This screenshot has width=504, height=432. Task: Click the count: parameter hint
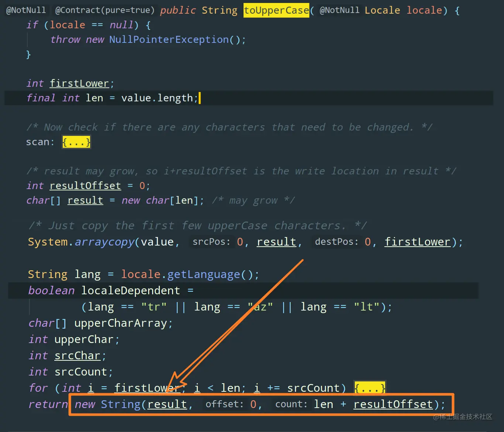click(291, 404)
